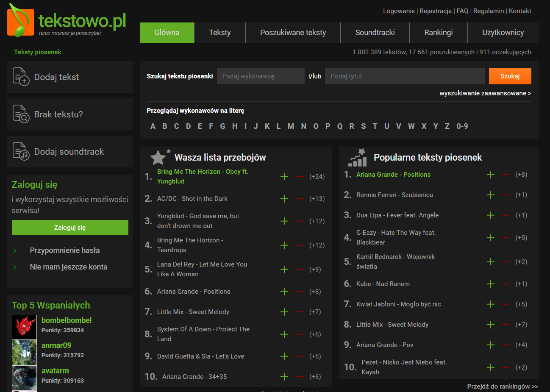This screenshot has height=392, width=550.
Task: Vote minus on Bring Me The Horizon - Obey
Action: point(300,176)
